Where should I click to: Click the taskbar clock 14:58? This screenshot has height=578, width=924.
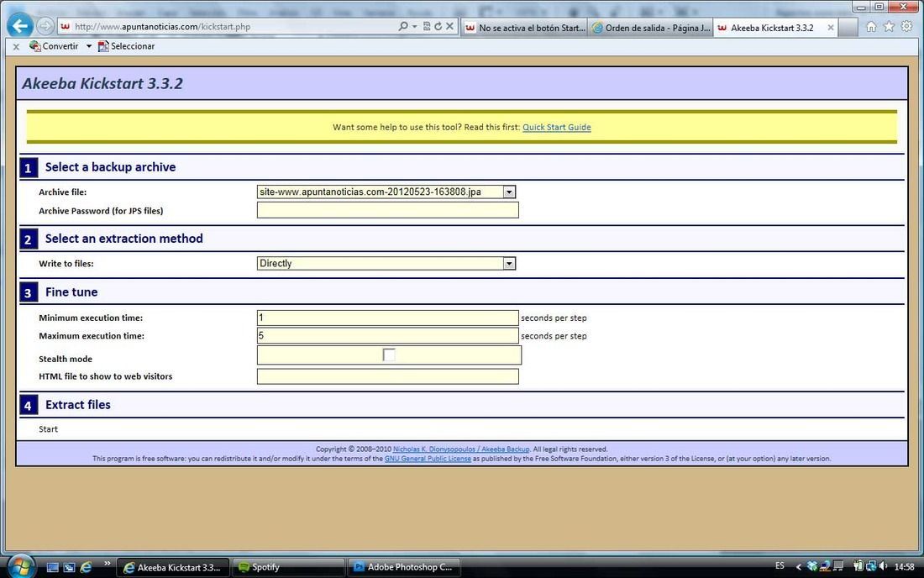(x=904, y=567)
